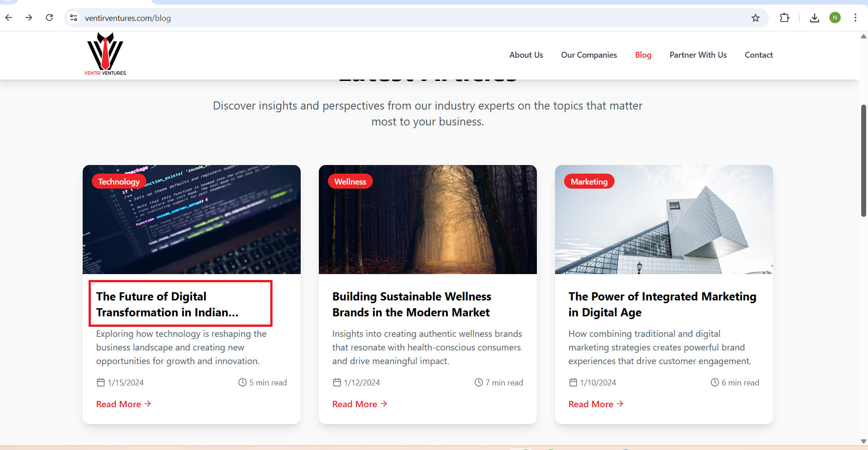
Task: Click the Ventir Ventures logo
Action: click(105, 54)
